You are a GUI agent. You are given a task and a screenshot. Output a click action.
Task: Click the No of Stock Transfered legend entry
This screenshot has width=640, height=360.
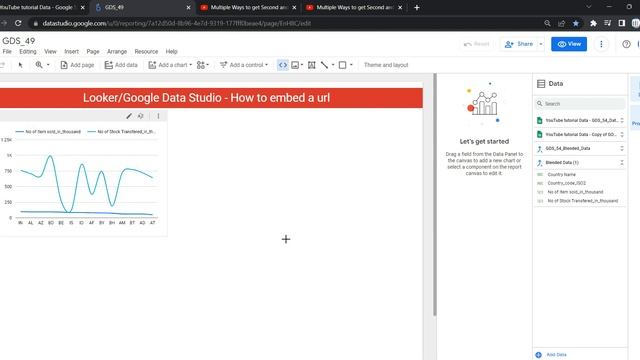(x=121, y=132)
